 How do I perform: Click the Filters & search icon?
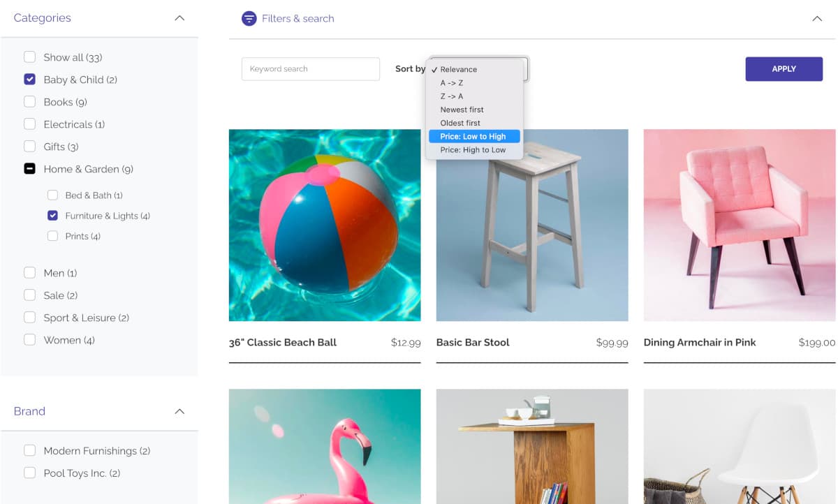249,19
